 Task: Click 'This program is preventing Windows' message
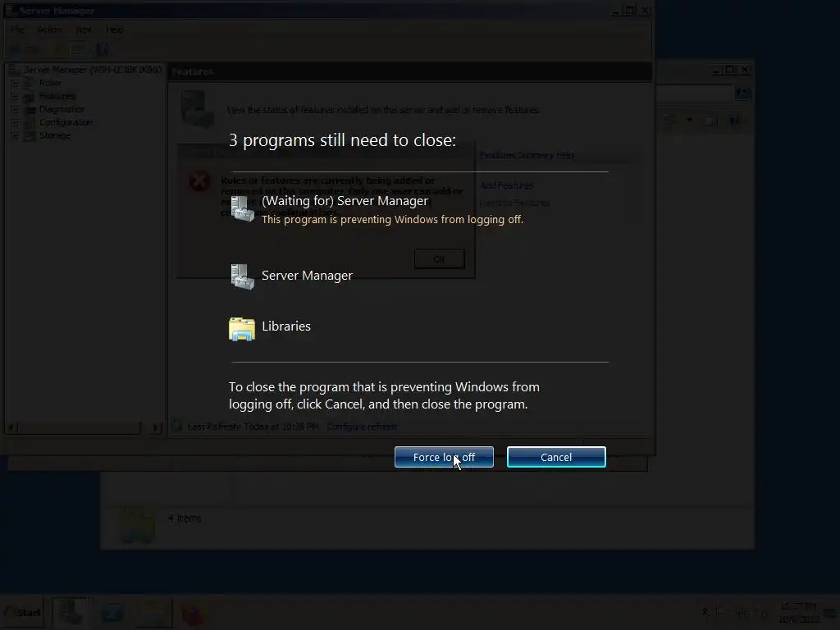[x=392, y=220]
